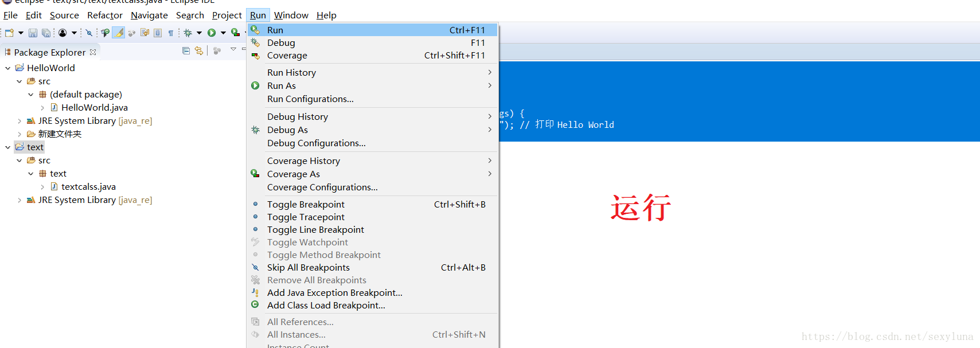Open Package Explorer View Menu triangle
This screenshot has width=980, height=348.
coord(233,49)
